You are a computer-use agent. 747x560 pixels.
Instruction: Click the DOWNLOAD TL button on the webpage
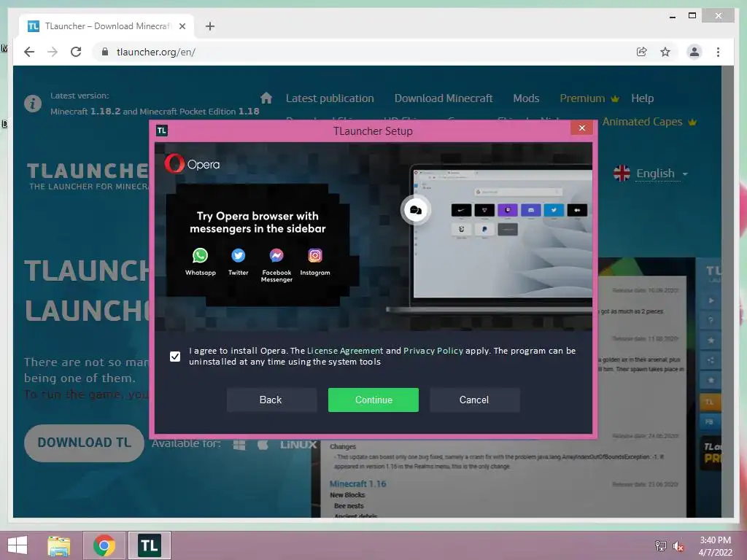84,443
